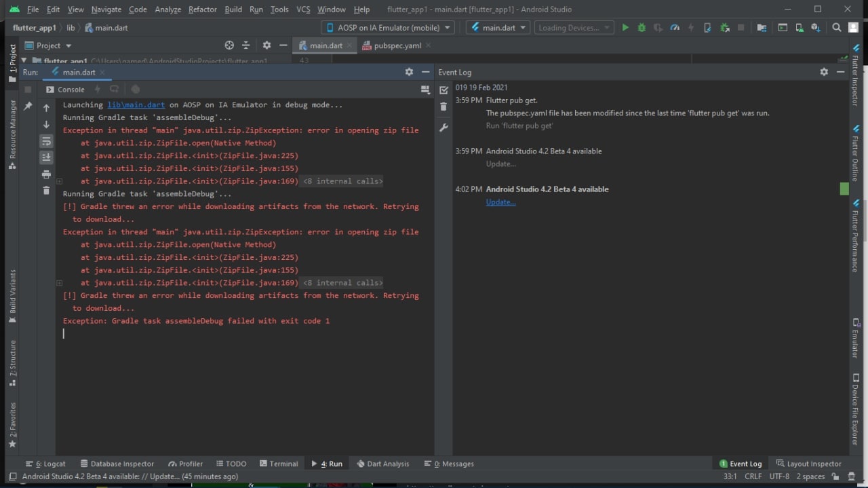Open the Loading Devices dropdown

[x=574, y=28]
